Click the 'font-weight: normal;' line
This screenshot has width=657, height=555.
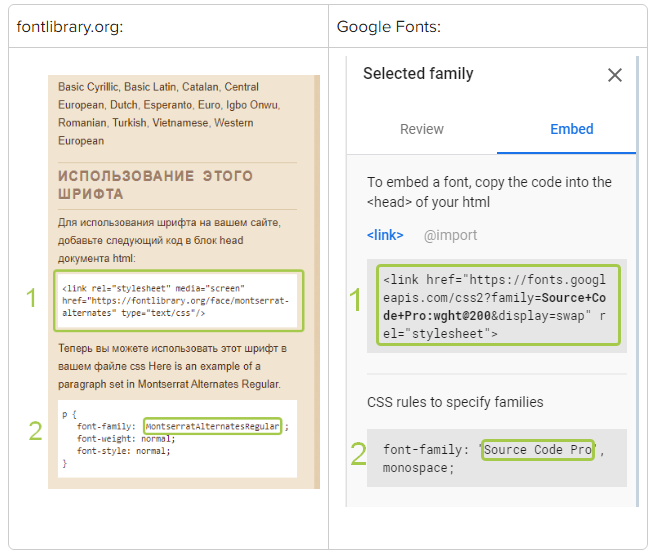click(126, 439)
